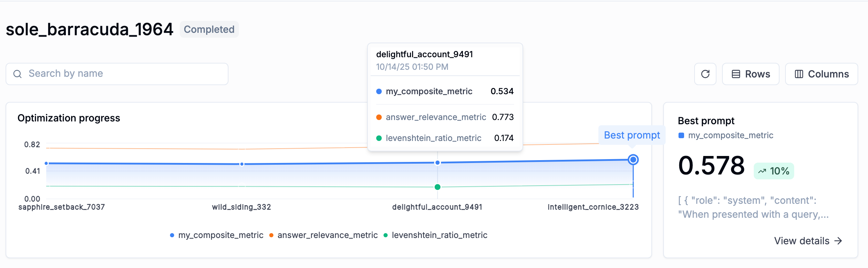Click the 10% improvement trend badge
The image size is (868, 268).
pos(774,171)
